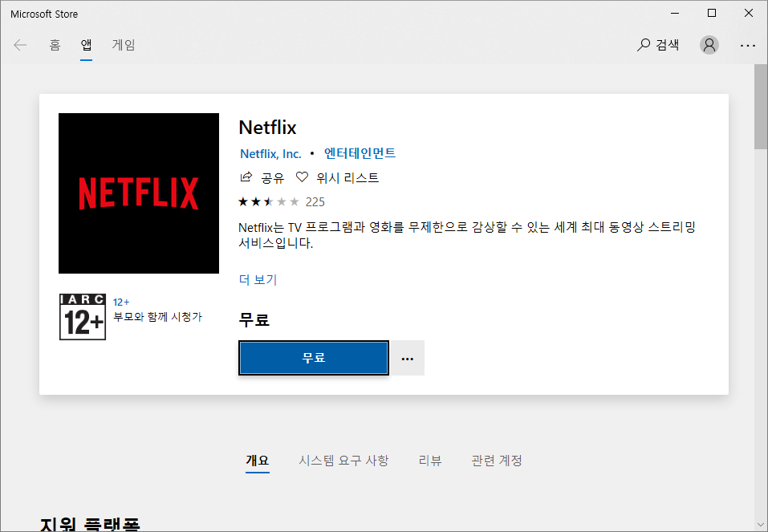Share the app via 공유
The height and width of the screenshot is (532, 768).
(x=262, y=177)
